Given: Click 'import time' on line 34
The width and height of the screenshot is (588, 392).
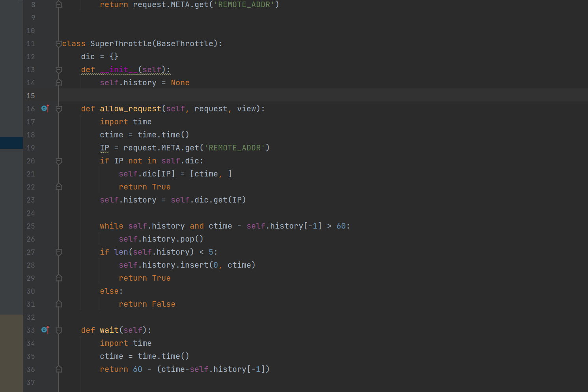Looking at the screenshot, I should 126,343.
